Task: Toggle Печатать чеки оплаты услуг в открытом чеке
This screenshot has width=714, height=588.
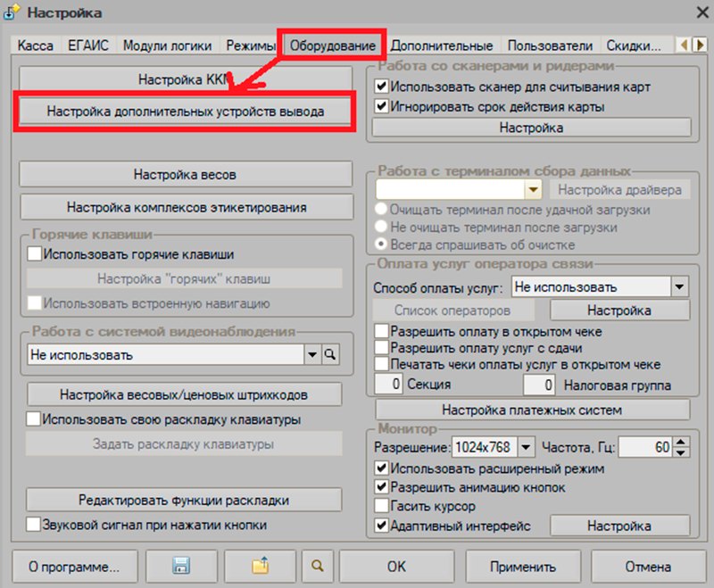Action: tap(381, 364)
